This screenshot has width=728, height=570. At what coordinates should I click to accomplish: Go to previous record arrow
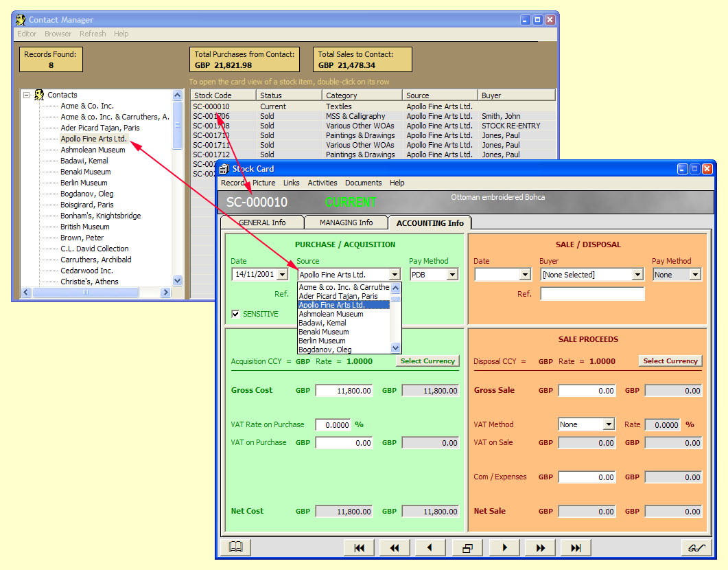coord(430,548)
